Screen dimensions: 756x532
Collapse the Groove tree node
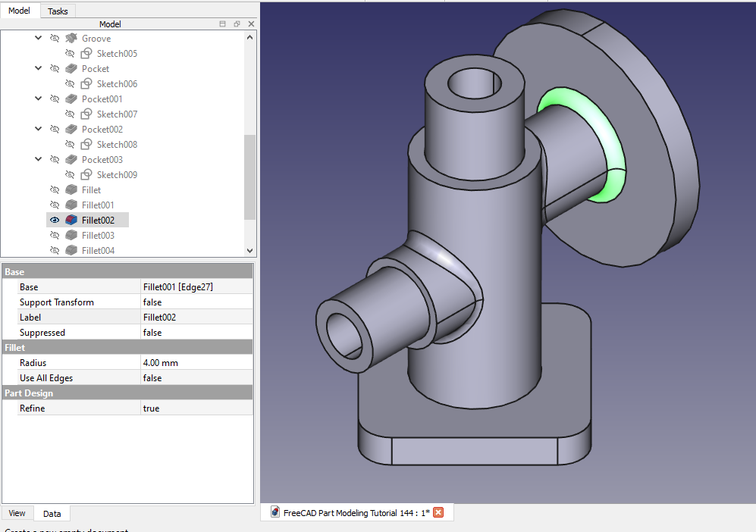39,38
